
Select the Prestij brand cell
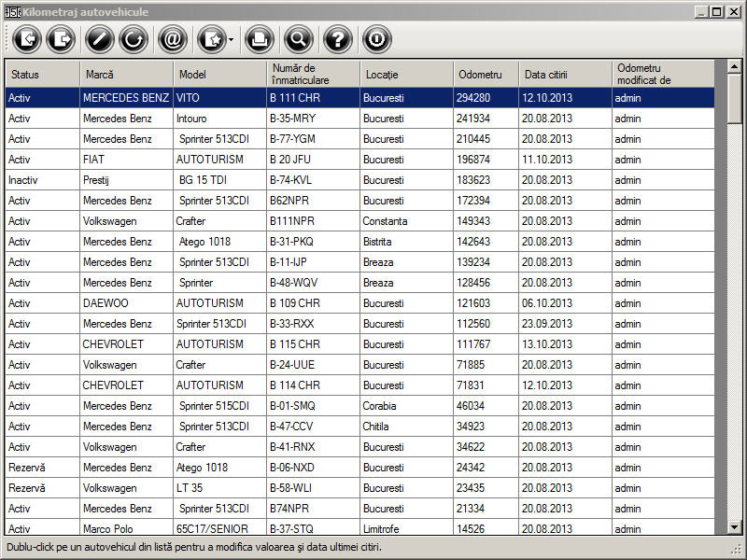tap(126, 180)
